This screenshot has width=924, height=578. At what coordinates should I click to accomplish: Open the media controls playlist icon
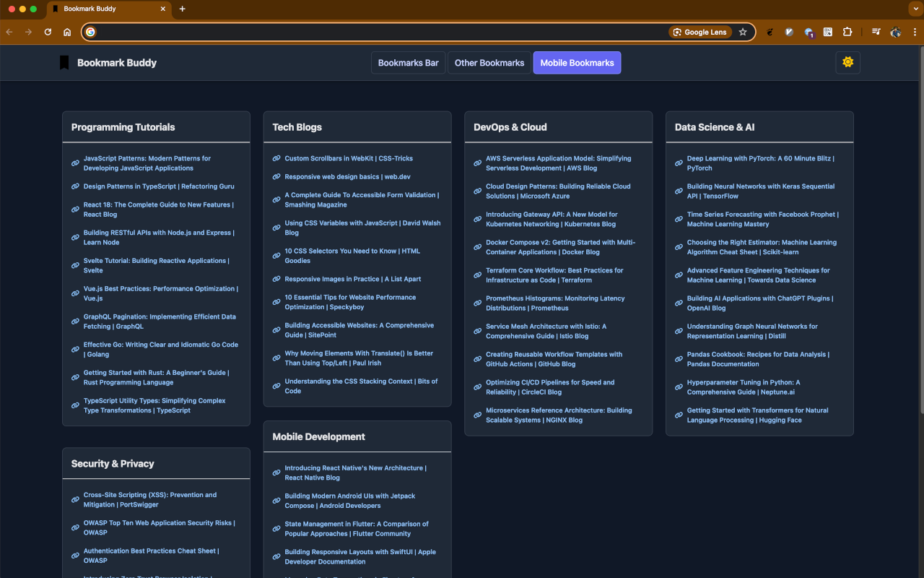pyautogui.click(x=876, y=32)
